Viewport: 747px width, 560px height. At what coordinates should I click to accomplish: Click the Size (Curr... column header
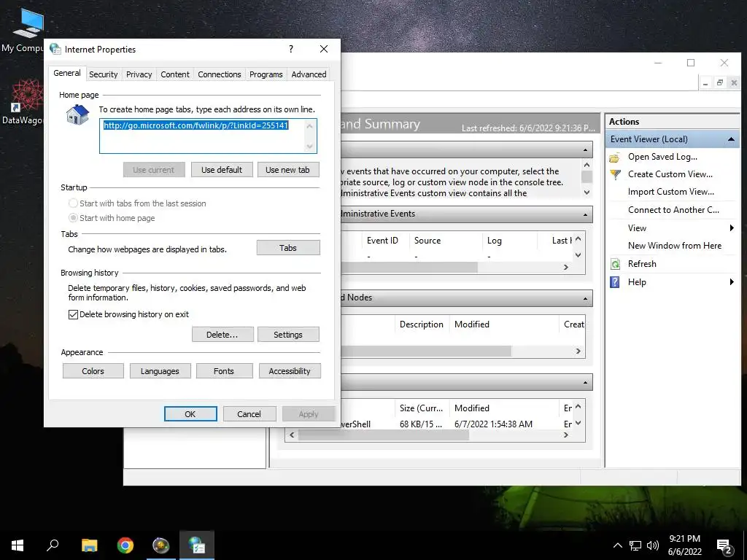pyautogui.click(x=421, y=408)
